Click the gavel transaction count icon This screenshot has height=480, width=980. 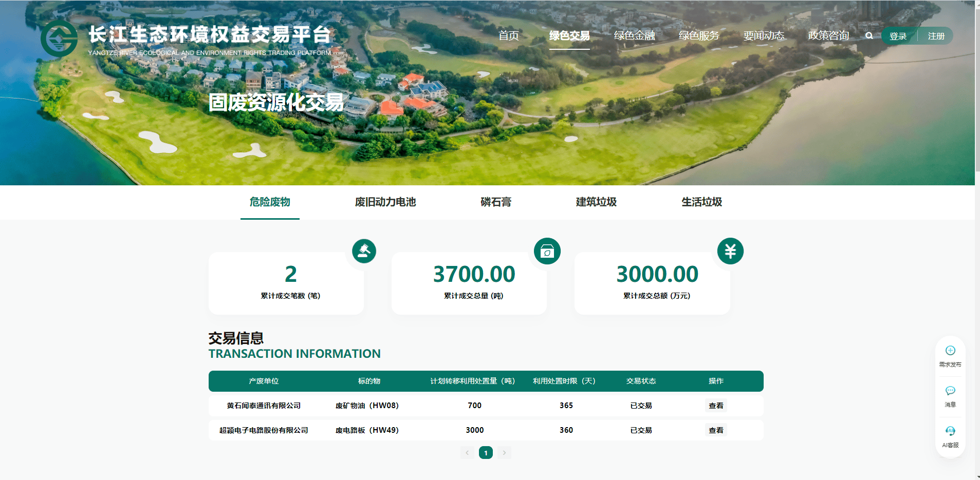point(364,251)
